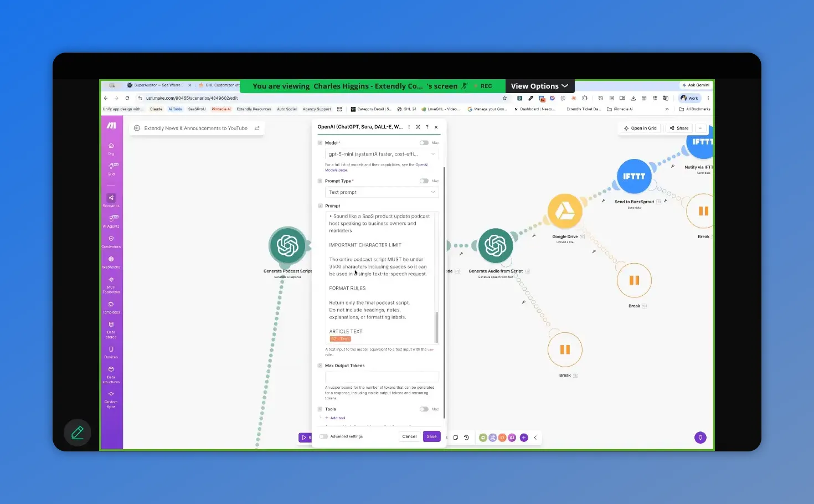The width and height of the screenshot is (814, 504).
Task: Open Webhooks in the left sidebar
Action: click(111, 261)
